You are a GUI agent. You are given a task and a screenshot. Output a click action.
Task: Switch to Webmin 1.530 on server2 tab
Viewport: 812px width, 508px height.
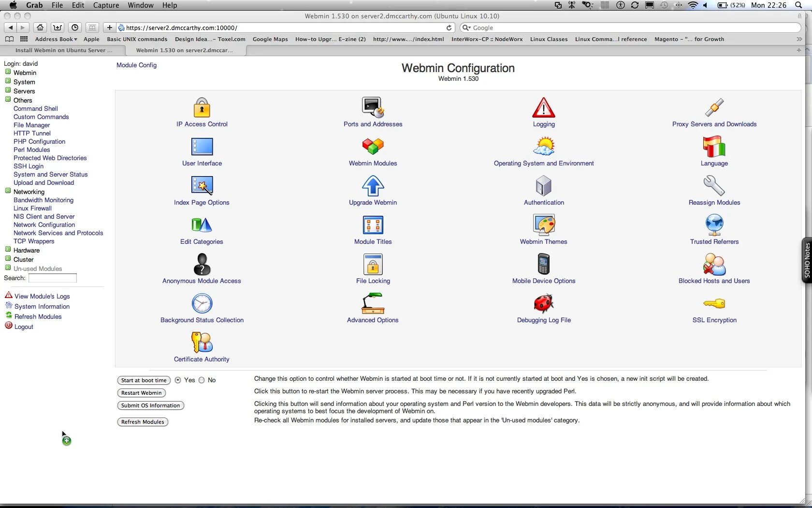pos(185,50)
